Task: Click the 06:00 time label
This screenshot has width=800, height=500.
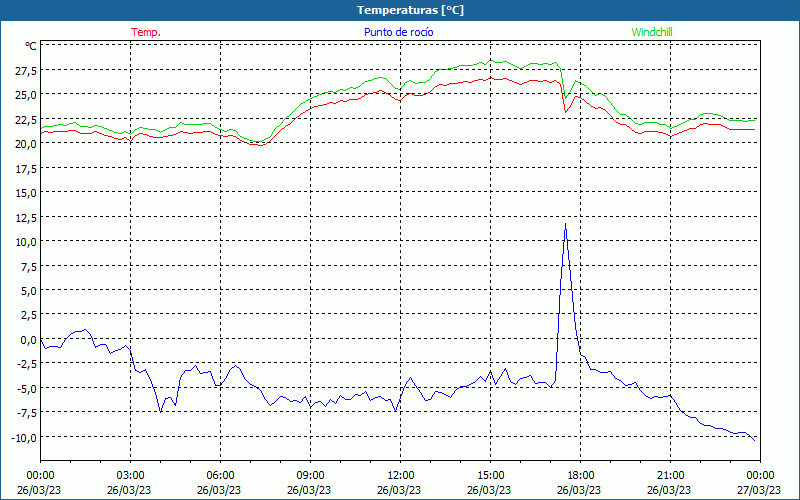Action: [x=220, y=476]
